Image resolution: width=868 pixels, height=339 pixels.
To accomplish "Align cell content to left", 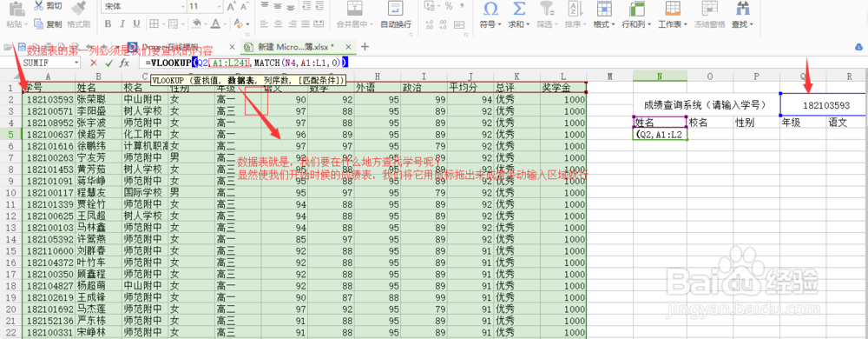I will point(264,23).
